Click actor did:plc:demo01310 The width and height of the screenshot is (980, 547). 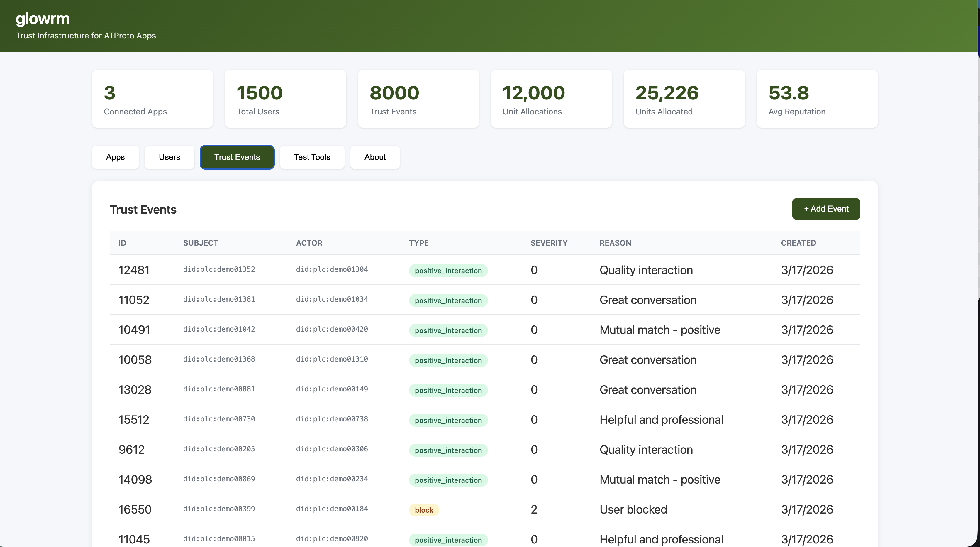(332, 359)
